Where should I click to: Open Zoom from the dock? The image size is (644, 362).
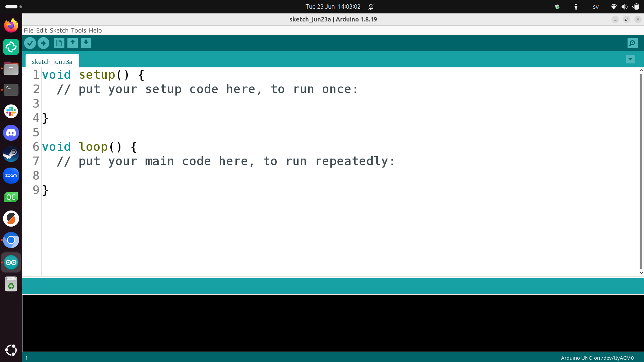coord(11,176)
